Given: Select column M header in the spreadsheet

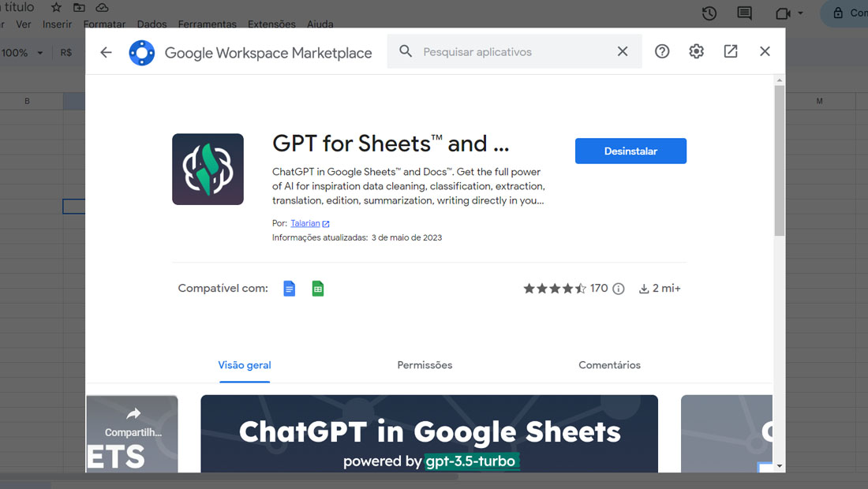Looking at the screenshot, I should coord(819,101).
